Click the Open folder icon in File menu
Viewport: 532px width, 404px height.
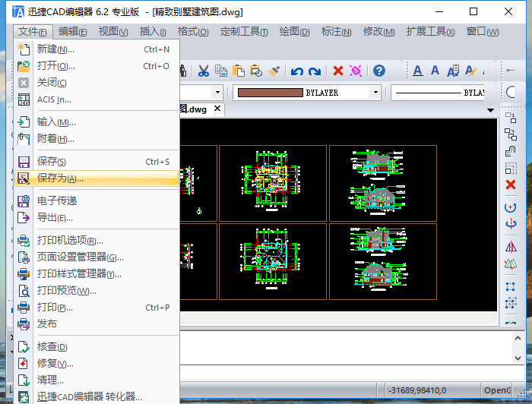pos(24,66)
